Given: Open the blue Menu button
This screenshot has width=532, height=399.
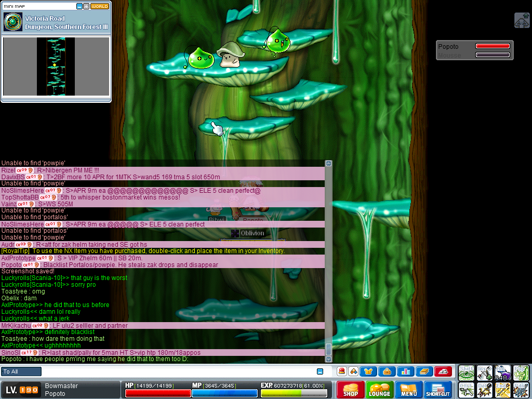Looking at the screenshot, I should click(408, 390).
